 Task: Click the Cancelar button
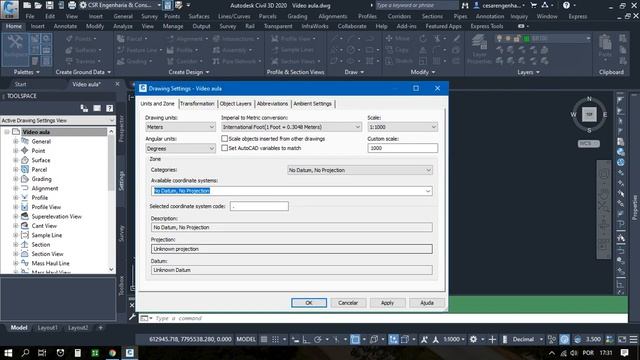pos(348,303)
